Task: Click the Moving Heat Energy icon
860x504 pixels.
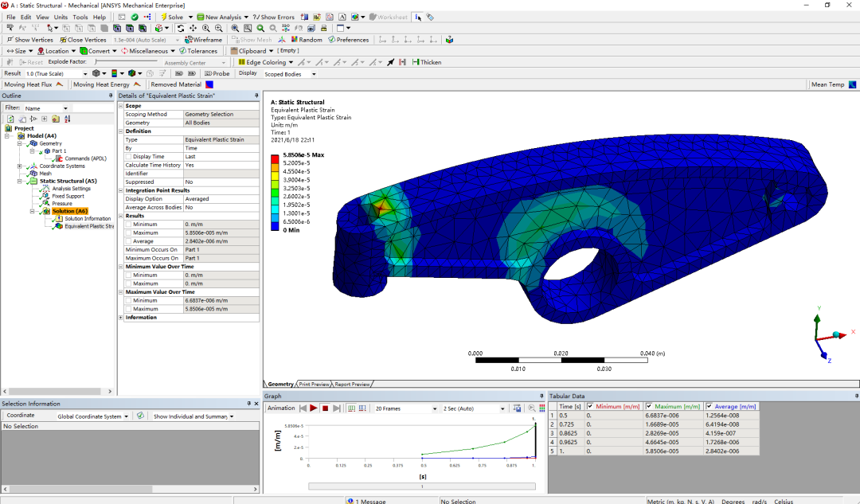Action: pos(137,84)
